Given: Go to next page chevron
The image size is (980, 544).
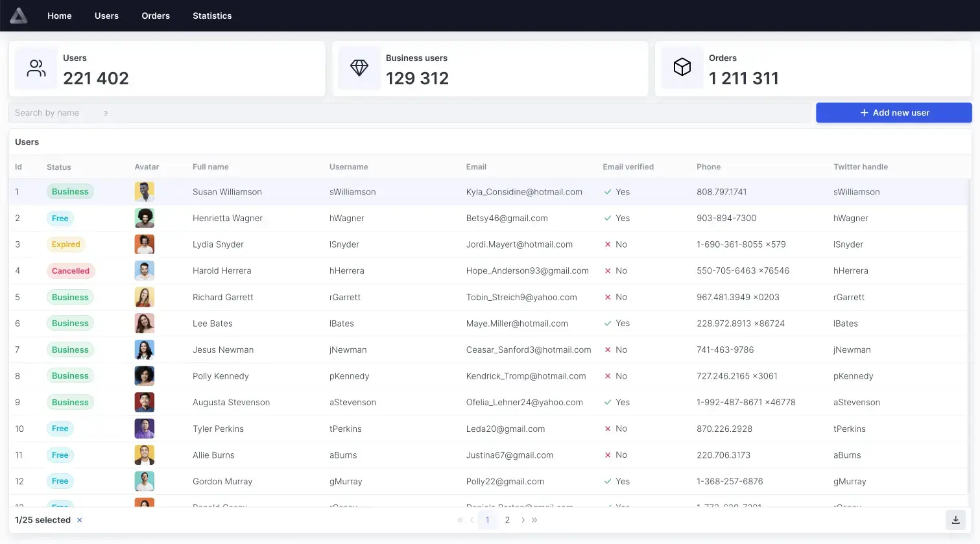Looking at the screenshot, I should coord(523,520).
